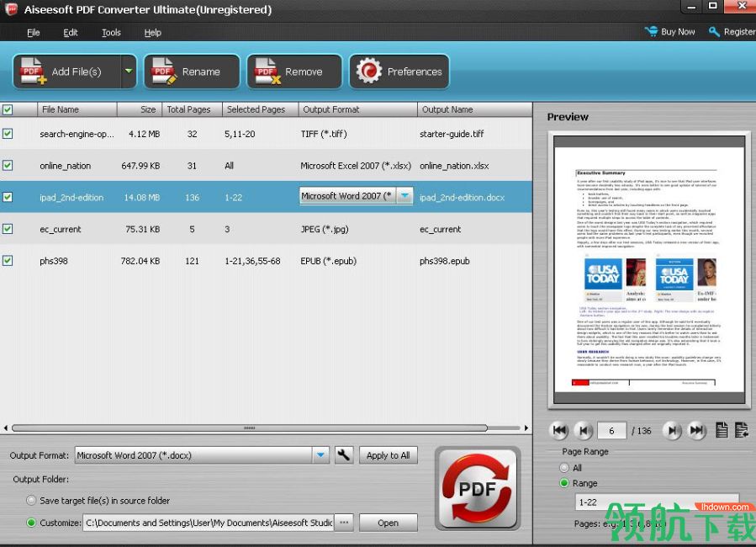Go to last preview page

tap(696, 430)
